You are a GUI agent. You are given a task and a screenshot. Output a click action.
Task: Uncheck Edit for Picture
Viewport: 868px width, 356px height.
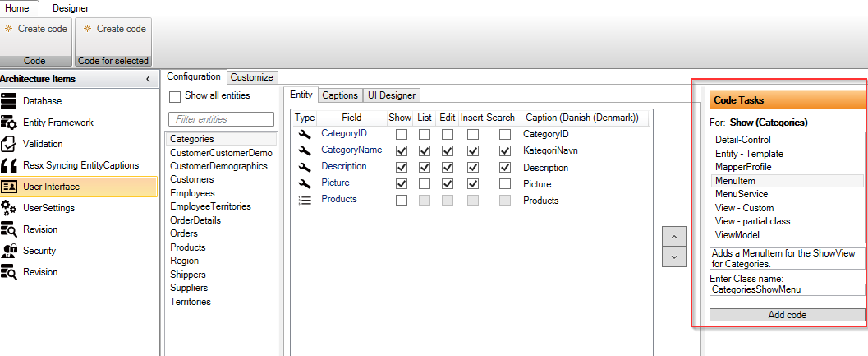point(448,184)
